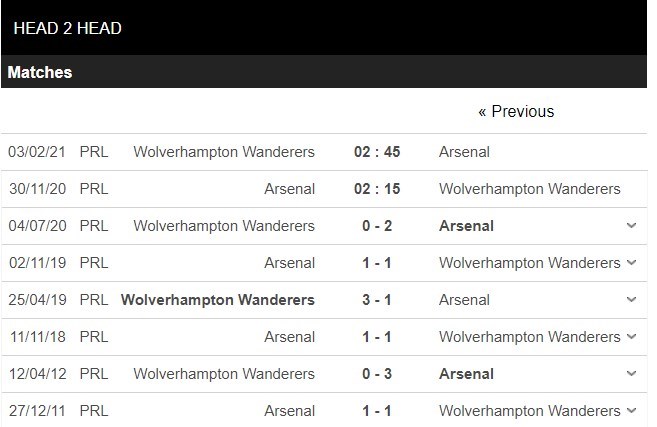Click the 0 - 2 score on 04/07/20

click(377, 226)
